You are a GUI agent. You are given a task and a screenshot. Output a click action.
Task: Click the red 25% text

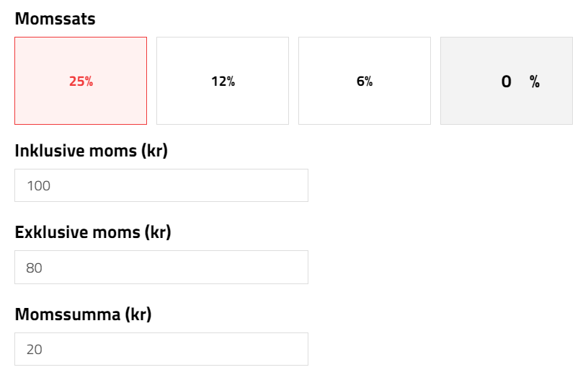tap(81, 81)
